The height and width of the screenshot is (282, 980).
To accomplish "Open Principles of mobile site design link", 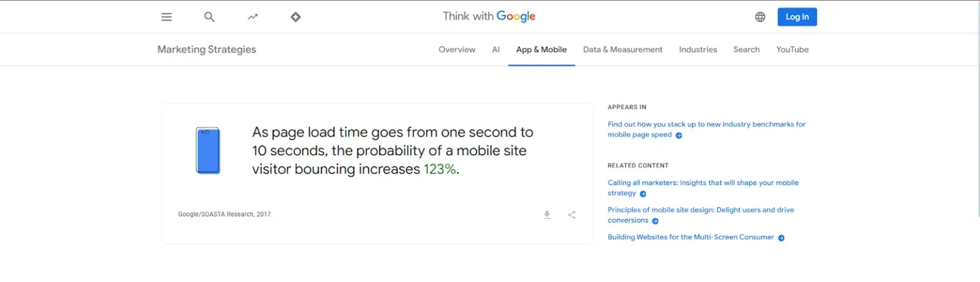I will coord(701,215).
